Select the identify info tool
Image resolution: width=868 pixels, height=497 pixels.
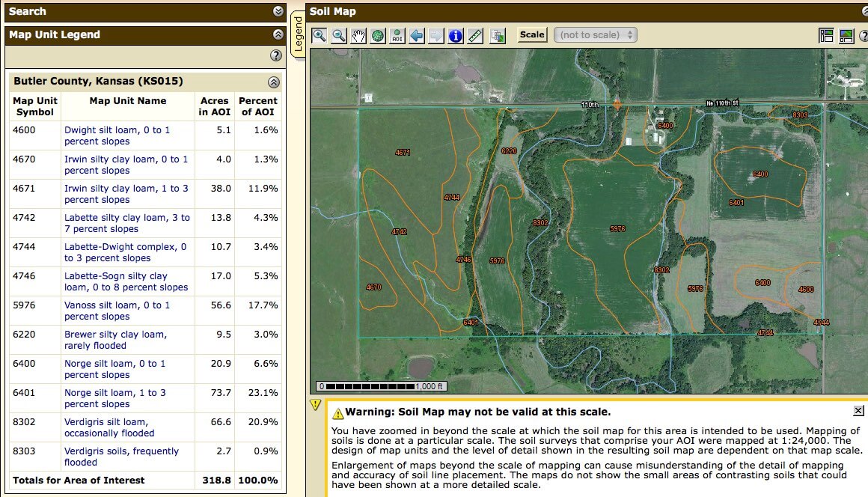(456, 35)
